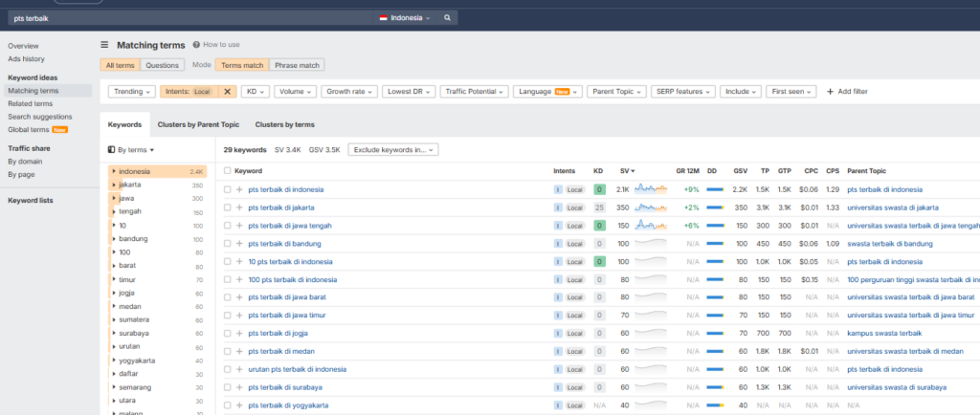Add 'pts terbaik di jawa timur' plus icon
This screenshot has height=415, width=980.
tap(239, 316)
